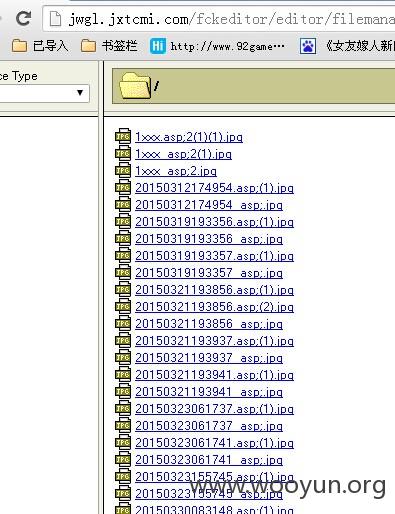The height and width of the screenshot is (514, 395).
Task: Click JPG icon beside 20150321193937_asp;.jpg
Action: [123, 357]
